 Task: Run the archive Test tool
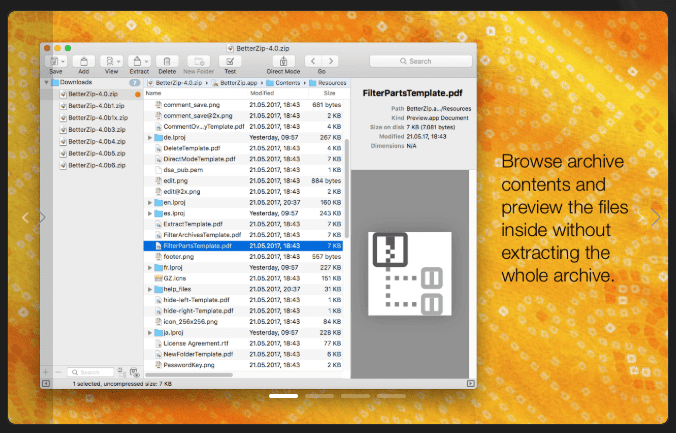coord(230,61)
